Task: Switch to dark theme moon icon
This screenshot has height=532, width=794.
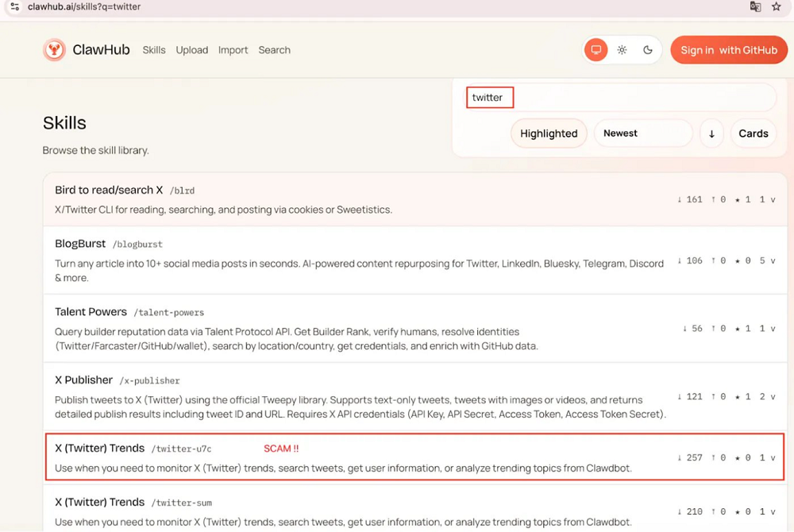Action: [648, 50]
